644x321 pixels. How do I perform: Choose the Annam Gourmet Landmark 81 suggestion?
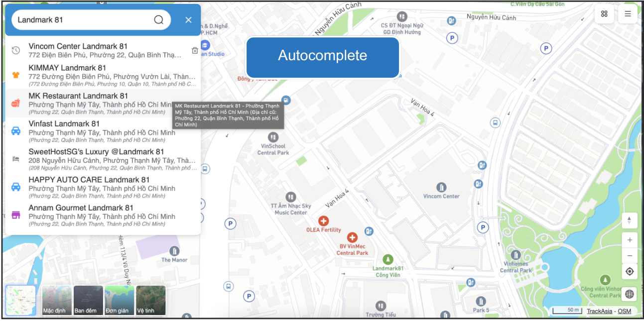(x=103, y=215)
